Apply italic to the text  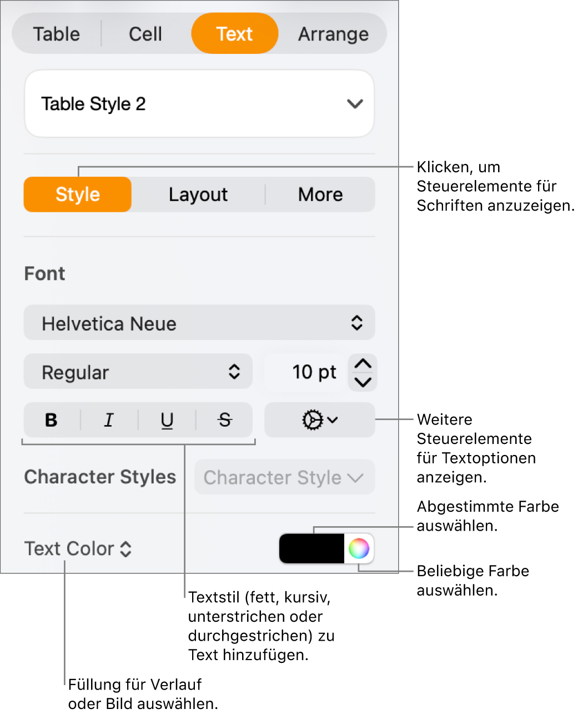[109, 420]
